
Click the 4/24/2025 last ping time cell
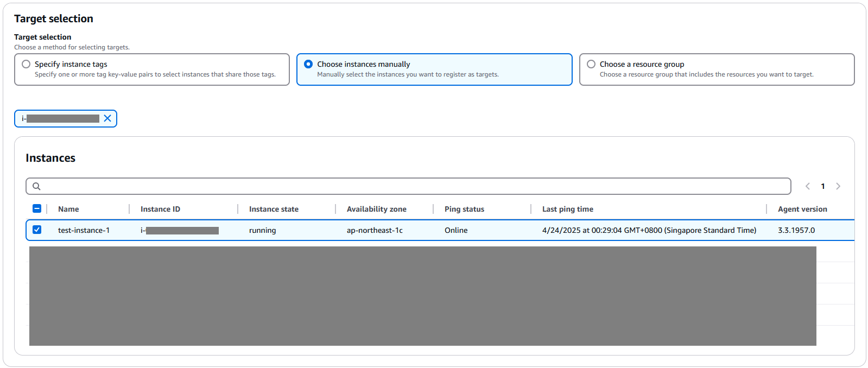coord(649,230)
